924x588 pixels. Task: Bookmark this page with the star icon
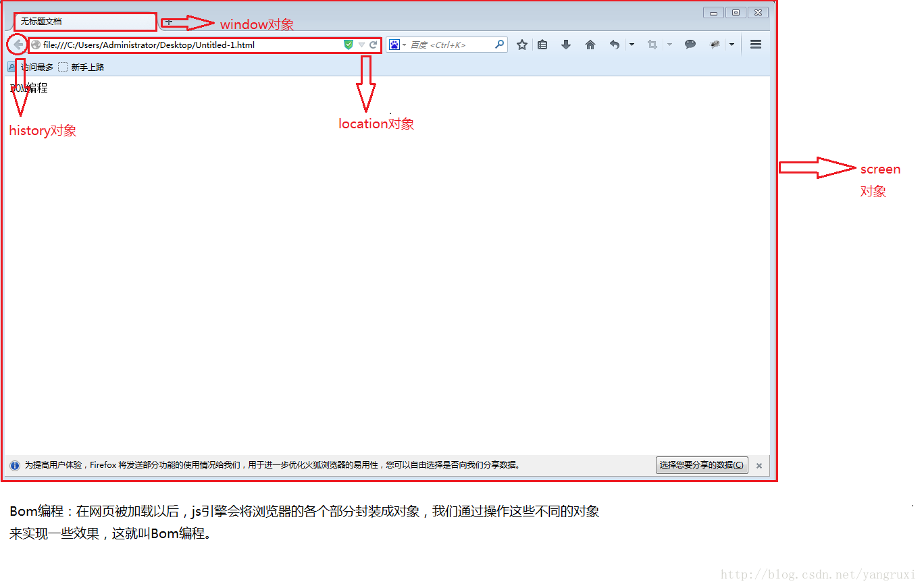522,45
